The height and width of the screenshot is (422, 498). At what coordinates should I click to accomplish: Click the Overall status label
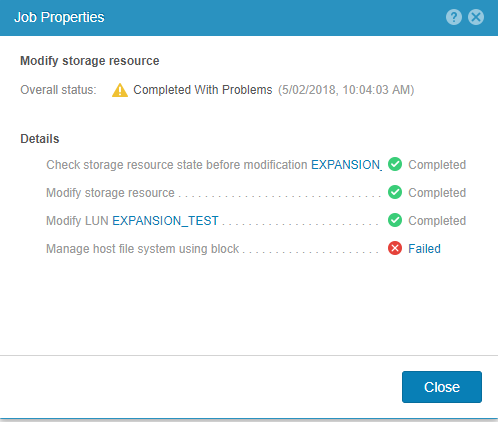(x=58, y=90)
